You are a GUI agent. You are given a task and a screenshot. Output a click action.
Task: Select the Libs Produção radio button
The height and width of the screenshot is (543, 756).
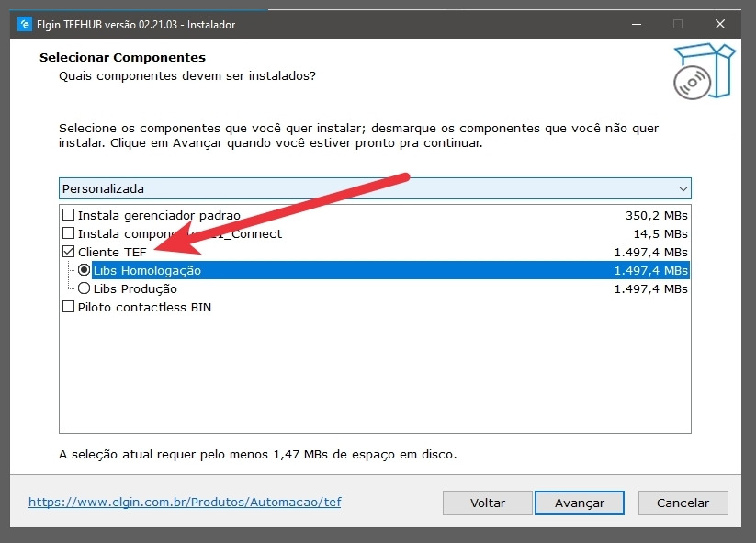click(84, 288)
